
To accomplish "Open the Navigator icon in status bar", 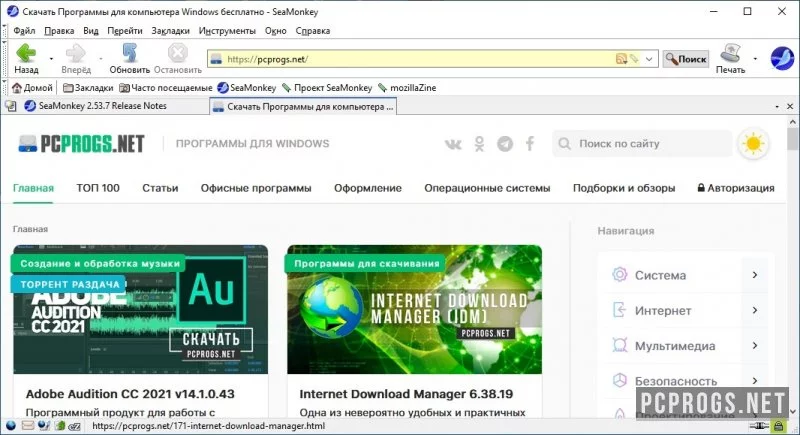I will click(x=11, y=425).
